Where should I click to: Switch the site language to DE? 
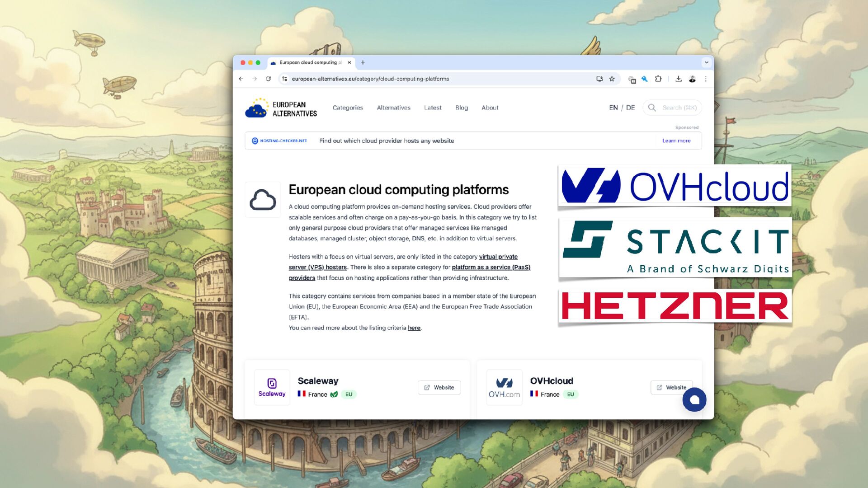630,108
